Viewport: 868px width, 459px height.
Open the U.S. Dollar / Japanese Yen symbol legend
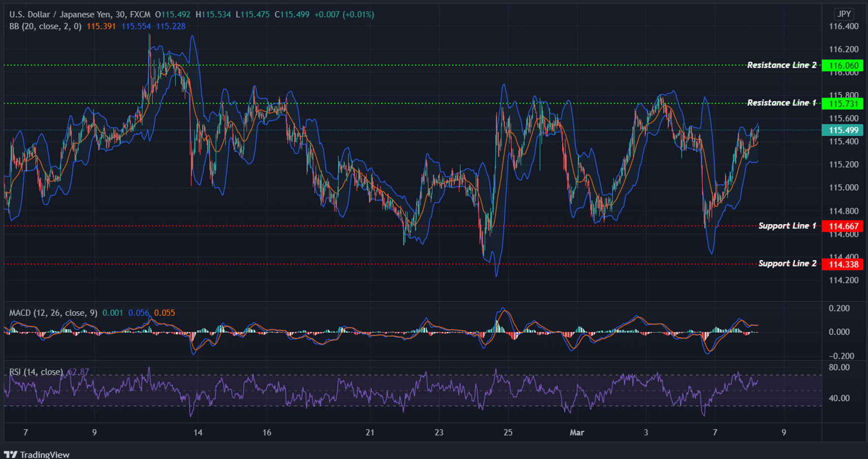tap(59, 14)
